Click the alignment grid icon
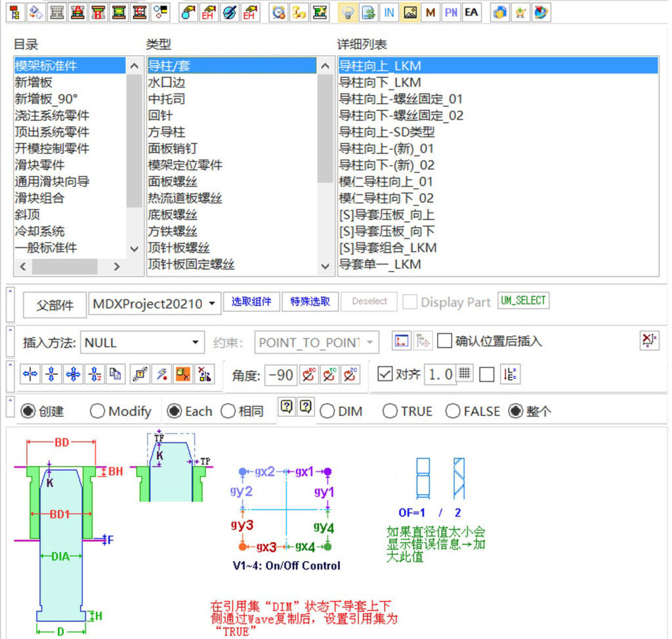The height and width of the screenshot is (639, 672). click(x=464, y=374)
